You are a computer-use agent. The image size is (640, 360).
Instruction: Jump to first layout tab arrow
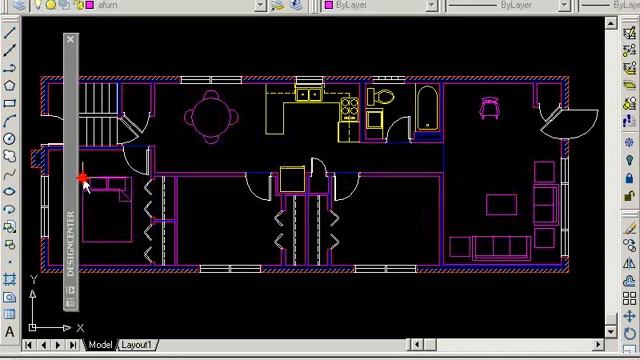click(x=28, y=345)
